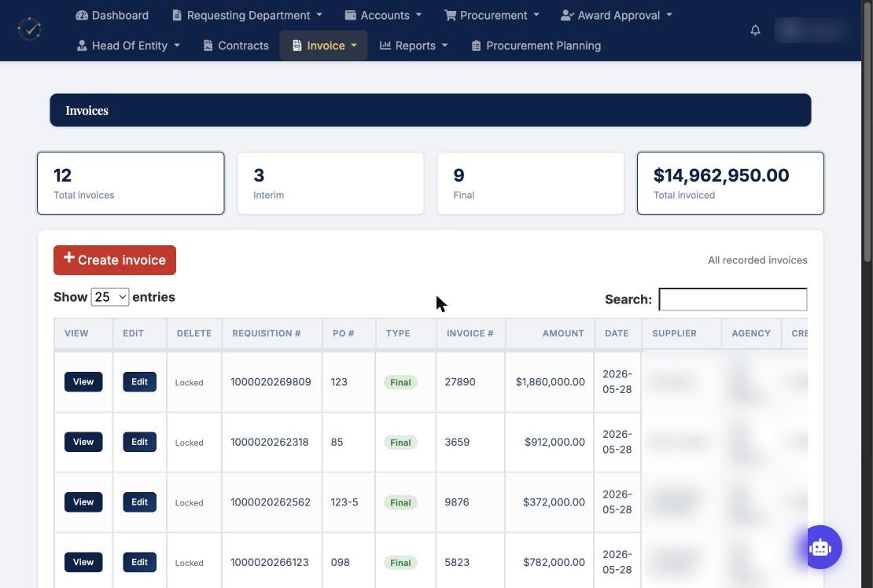Click amount $1,860,000.00
The height and width of the screenshot is (588, 873).
(x=550, y=382)
